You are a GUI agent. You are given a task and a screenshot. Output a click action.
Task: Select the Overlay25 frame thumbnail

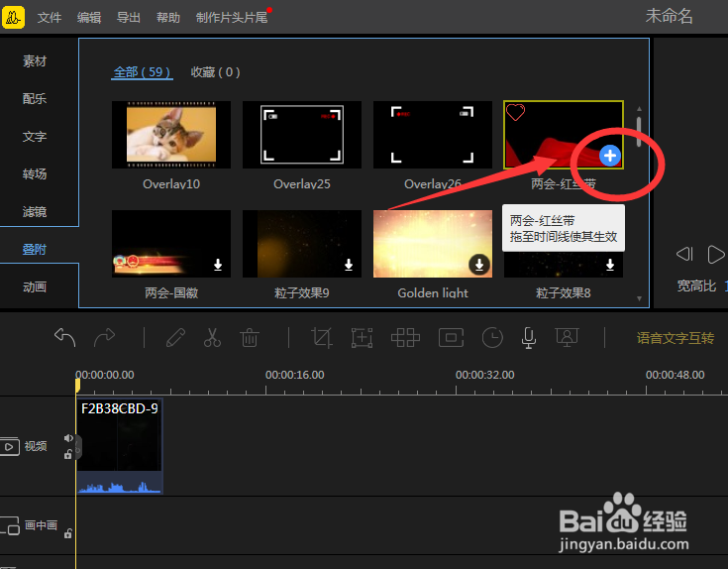(x=302, y=135)
